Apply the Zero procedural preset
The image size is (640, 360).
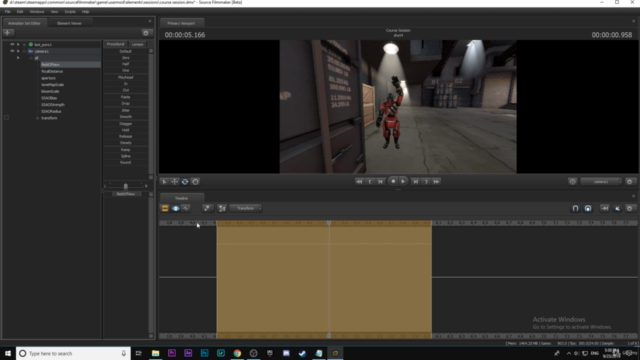[x=126, y=58]
